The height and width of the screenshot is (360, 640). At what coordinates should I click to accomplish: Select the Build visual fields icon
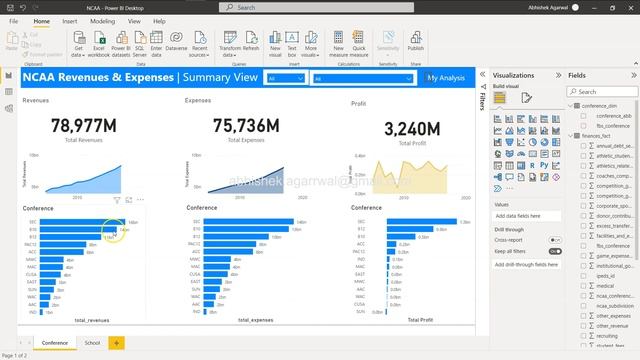[500, 98]
